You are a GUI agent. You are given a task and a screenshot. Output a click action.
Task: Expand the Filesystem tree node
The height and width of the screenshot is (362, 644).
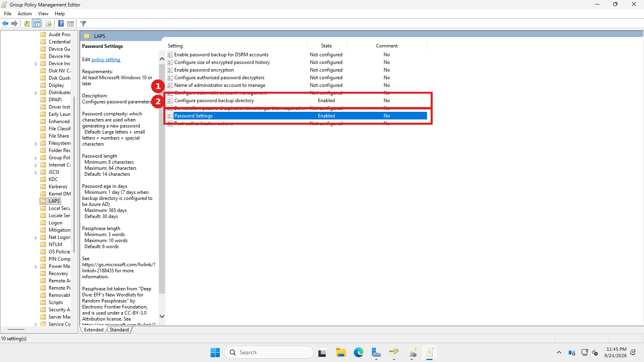tap(35, 144)
